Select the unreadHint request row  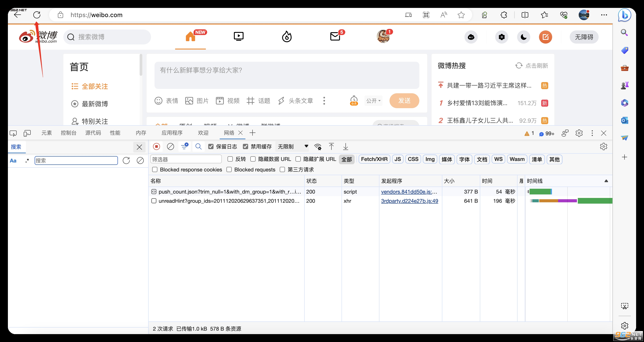click(x=381, y=201)
